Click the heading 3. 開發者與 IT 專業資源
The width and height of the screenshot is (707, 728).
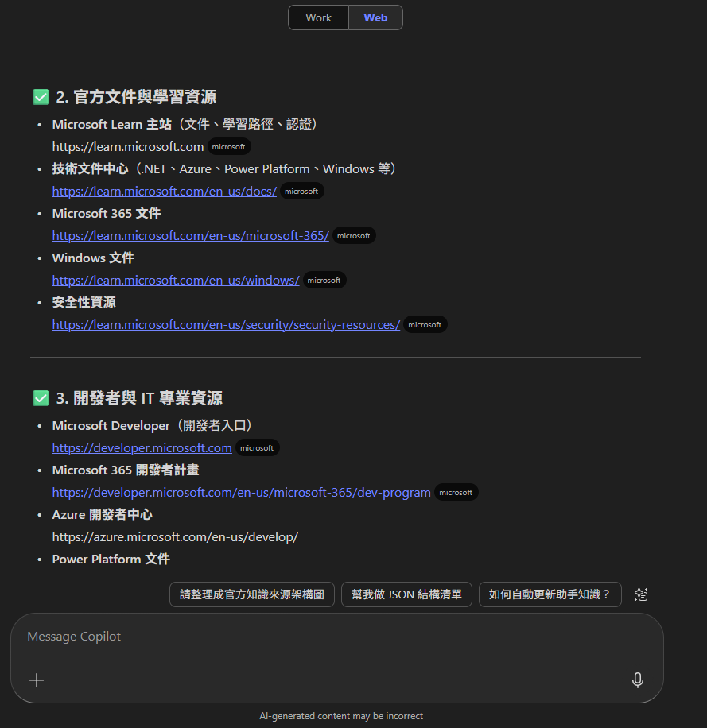pyautogui.click(x=139, y=398)
